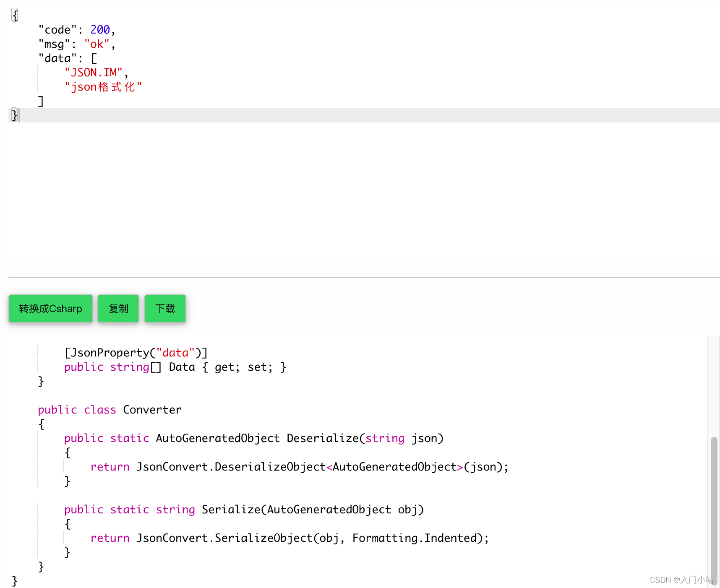Viewport: 720px width, 588px height.
Task: Click the Serialize method signature
Action: tap(244, 510)
